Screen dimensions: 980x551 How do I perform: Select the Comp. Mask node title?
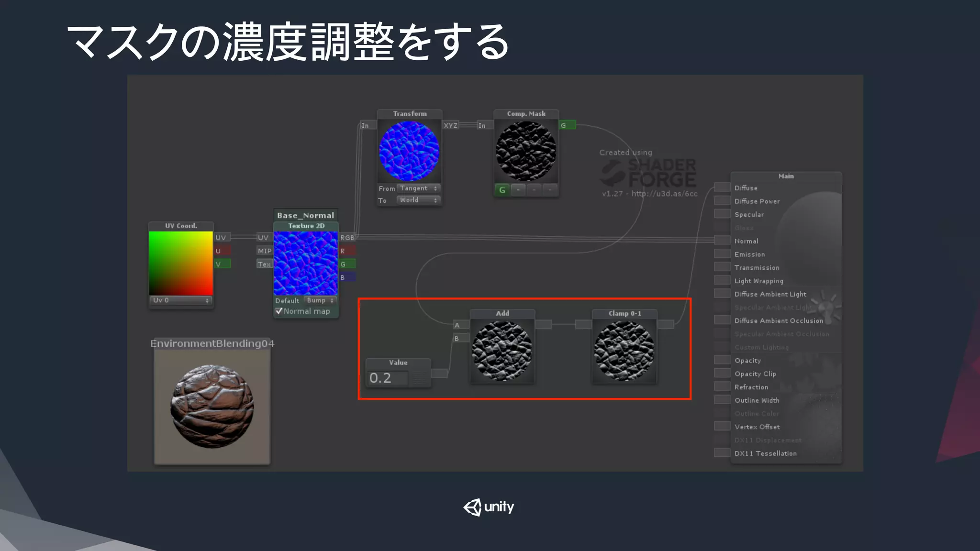[526, 114]
